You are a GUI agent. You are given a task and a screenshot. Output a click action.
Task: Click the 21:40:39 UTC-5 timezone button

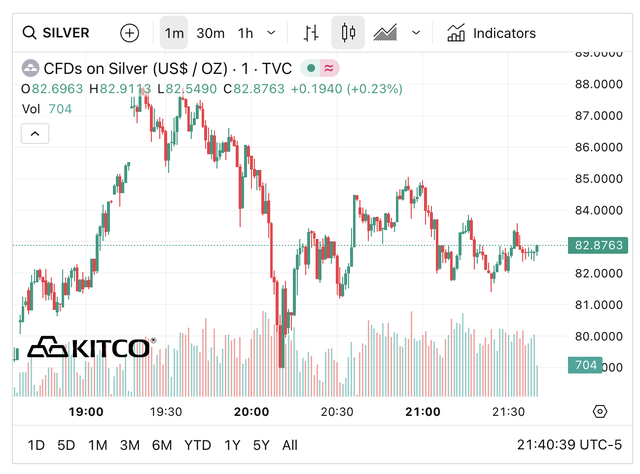(x=567, y=445)
